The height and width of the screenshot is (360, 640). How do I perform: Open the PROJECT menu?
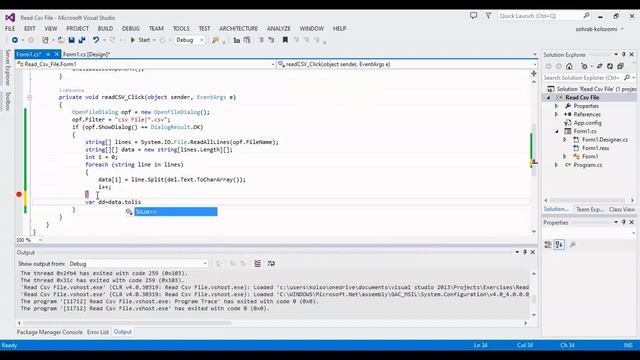coord(78,29)
